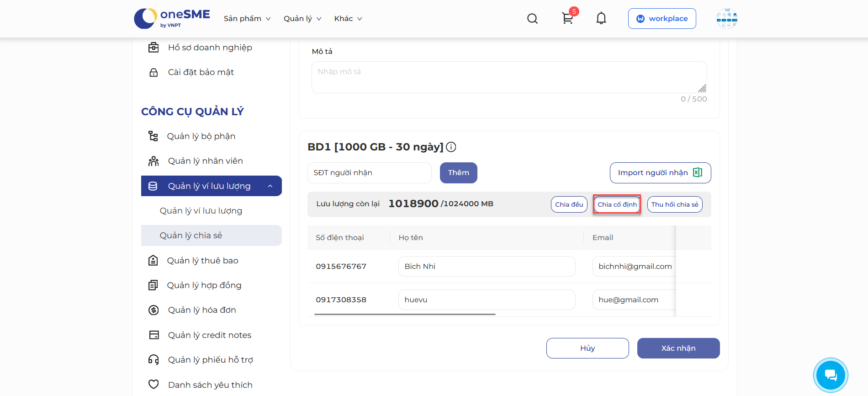Screen dimensions: 868x396
Task: Focus the Mô tả text area
Action: click(x=509, y=77)
